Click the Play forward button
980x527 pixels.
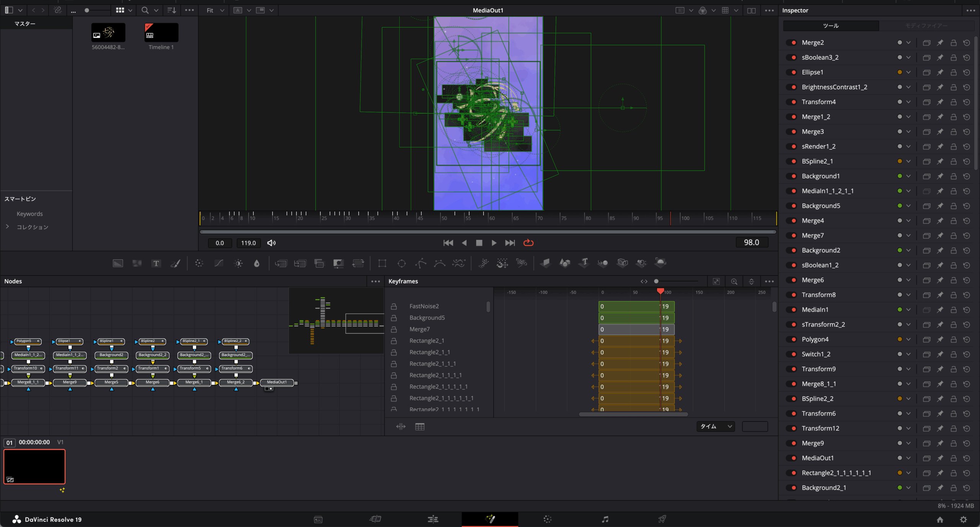[x=494, y=243]
